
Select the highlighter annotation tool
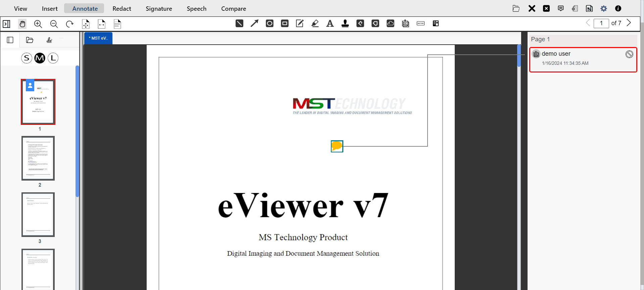coord(315,23)
